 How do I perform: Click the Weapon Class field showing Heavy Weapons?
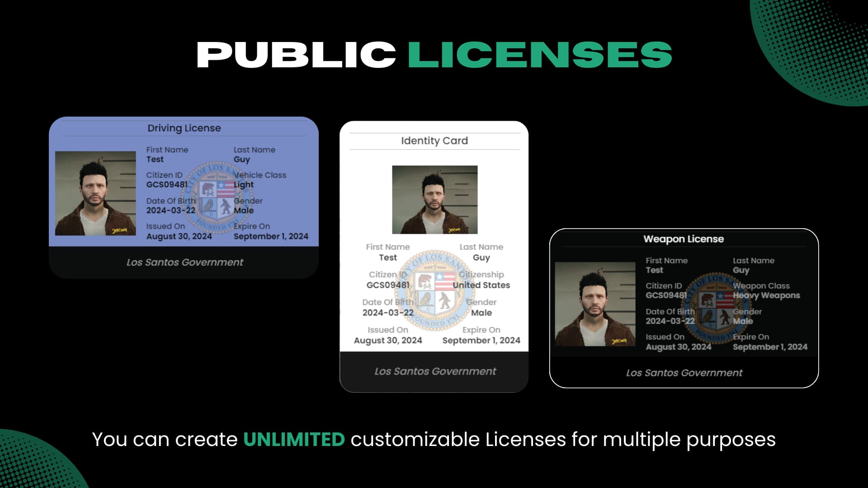coord(767,296)
